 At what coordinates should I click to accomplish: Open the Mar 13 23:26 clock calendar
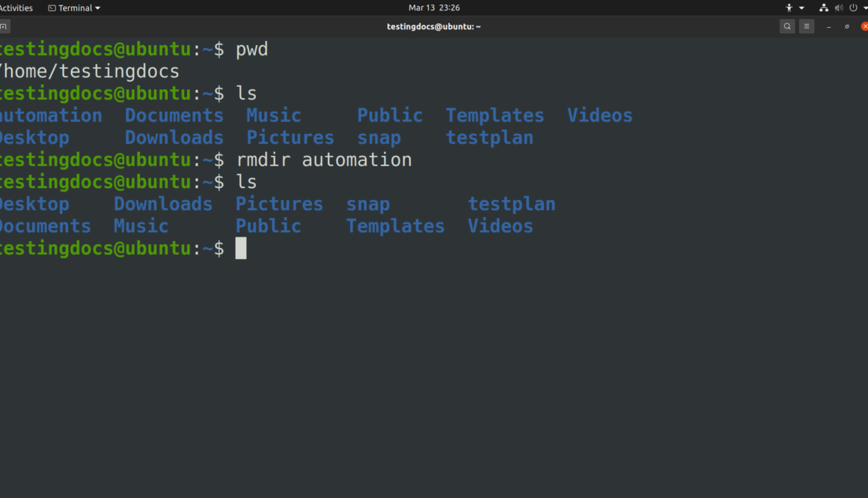pos(434,8)
